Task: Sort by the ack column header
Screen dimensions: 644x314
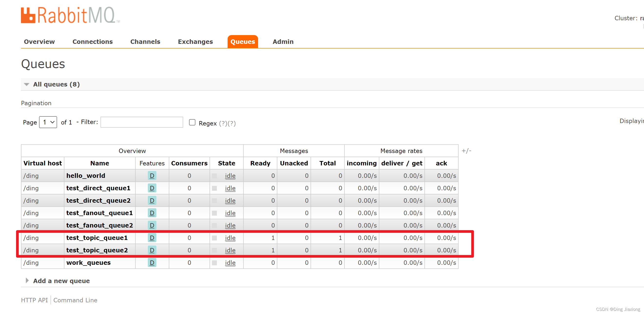Action: (441, 163)
